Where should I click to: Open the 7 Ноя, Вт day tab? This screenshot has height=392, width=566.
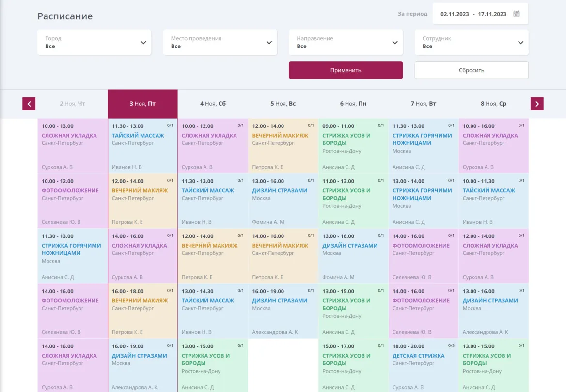coord(424,104)
